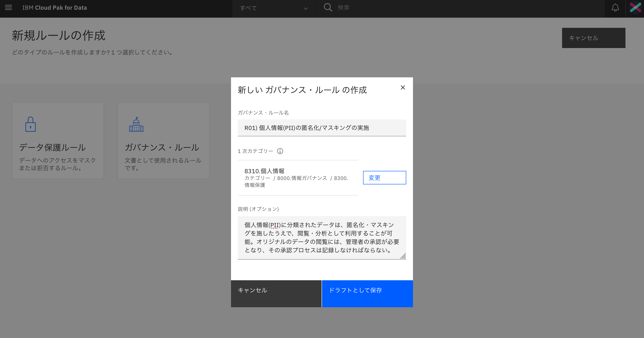The width and height of the screenshot is (644, 338).
Task: Click the primary category info icon
Action: point(280,151)
